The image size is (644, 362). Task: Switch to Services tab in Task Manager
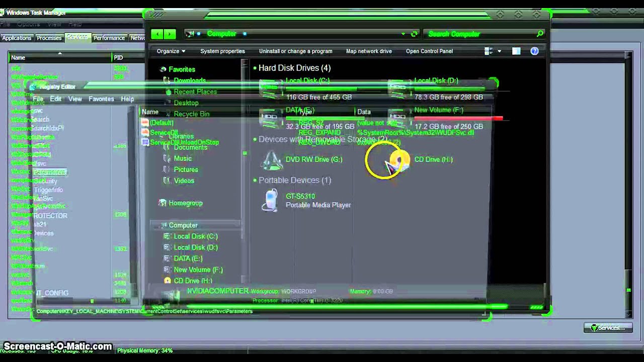coord(77,37)
